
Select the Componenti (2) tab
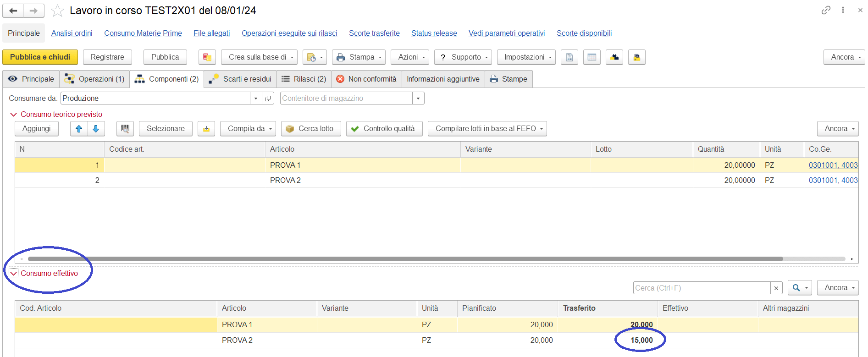(167, 79)
